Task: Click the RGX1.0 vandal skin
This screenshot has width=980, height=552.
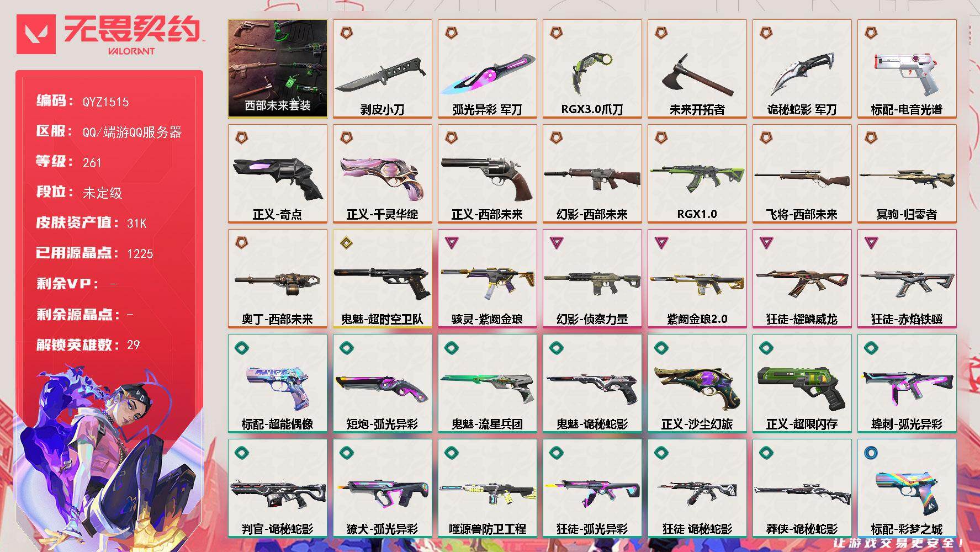Action: click(697, 174)
